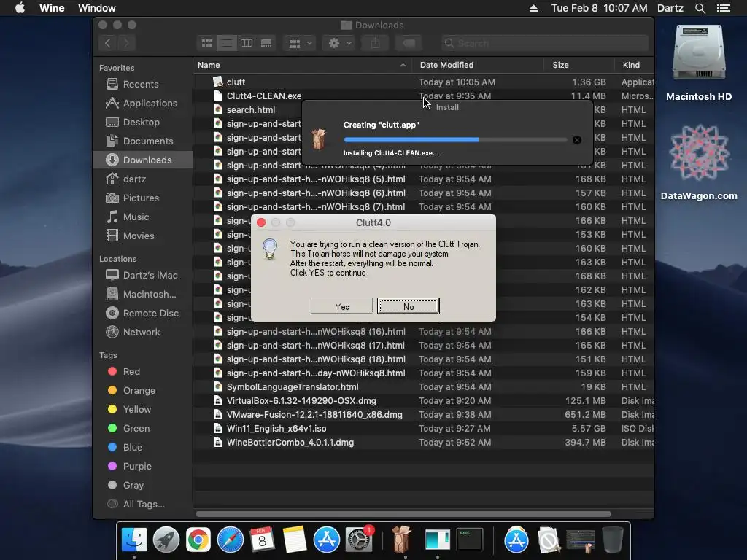Image resolution: width=747 pixels, height=560 pixels.
Task: Open the Apple menu
Action: (x=20, y=8)
